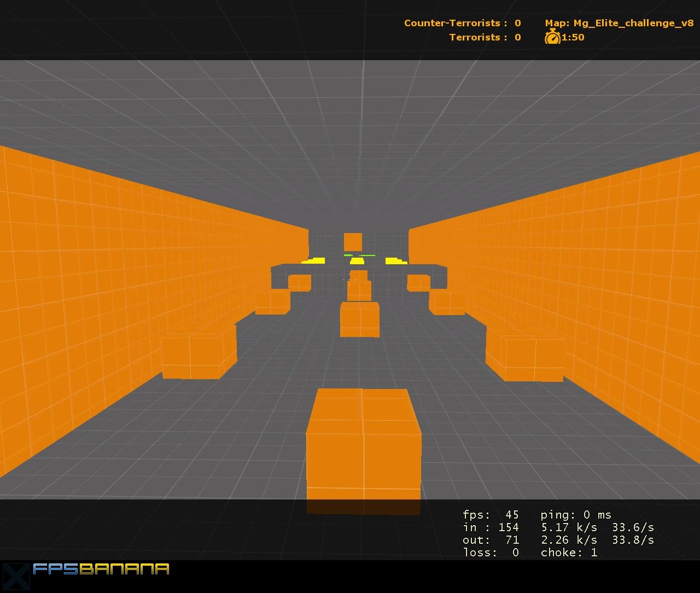Click the loss stat in the net graph
Image resolution: width=700 pixels, height=593 pixels.
(x=491, y=552)
